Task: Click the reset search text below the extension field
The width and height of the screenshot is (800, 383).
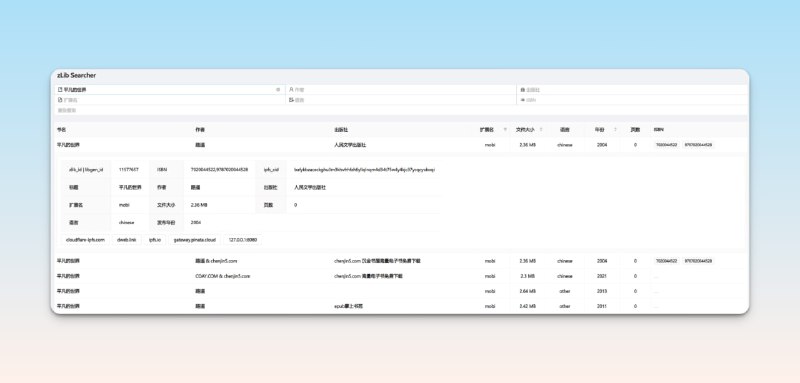Action: pos(66,110)
